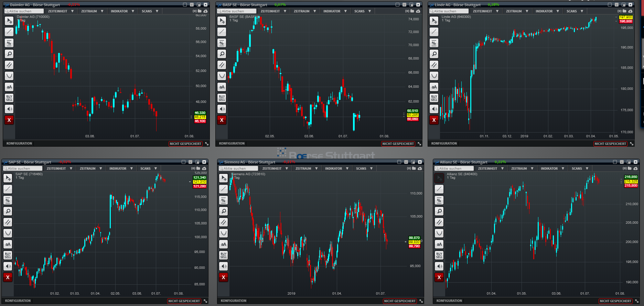Open ZEITEINHEIT dropdown in Linde AG chart
This screenshot has height=306, width=644.
click(486, 11)
